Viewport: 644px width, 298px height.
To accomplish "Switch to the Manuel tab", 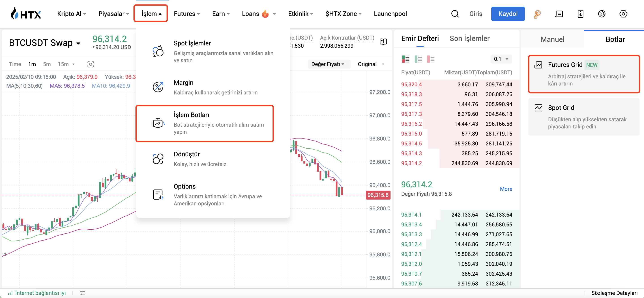I will coord(552,39).
